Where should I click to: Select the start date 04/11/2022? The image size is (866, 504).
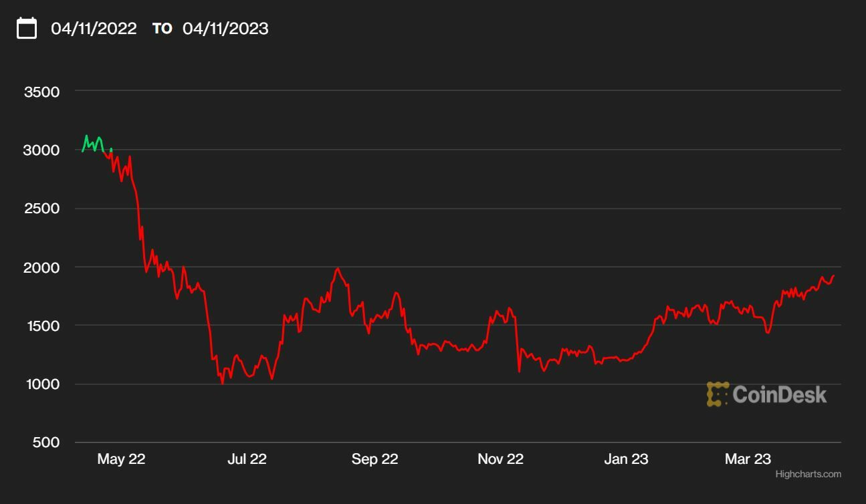pyautogui.click(x=94, y=29)
